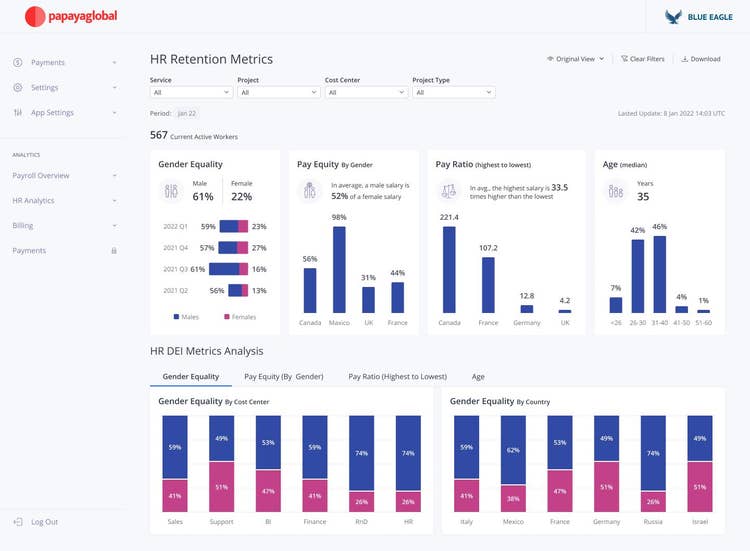
Task: Click the Females legend swatch
Action: (227, 317)
